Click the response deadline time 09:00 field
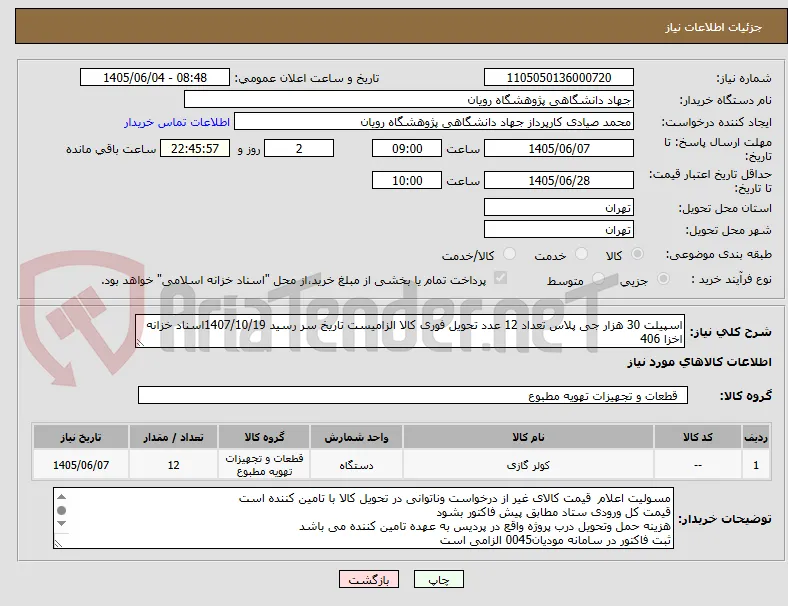 coord(407,149)
